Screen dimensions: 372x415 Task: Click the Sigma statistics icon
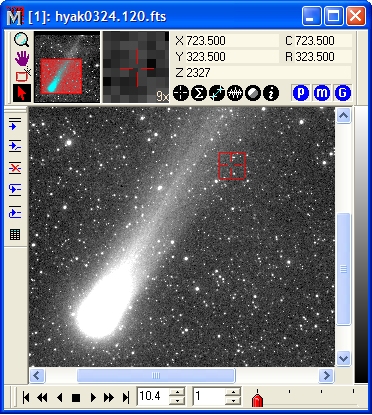click(x=199, y=93)
